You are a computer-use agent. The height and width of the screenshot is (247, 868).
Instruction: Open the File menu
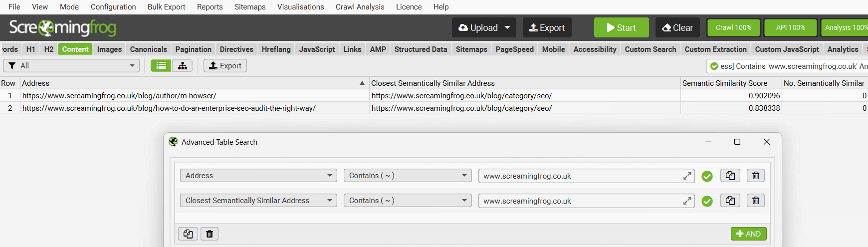pos(14,7)
